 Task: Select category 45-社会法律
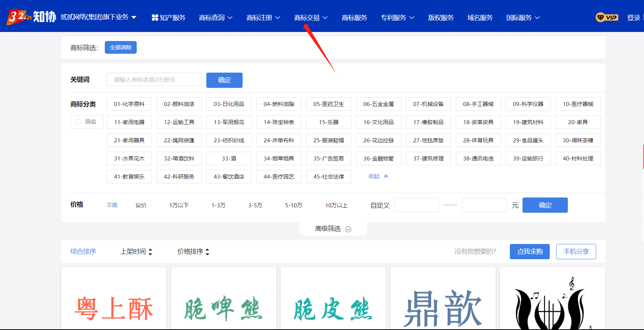(329, 176)
